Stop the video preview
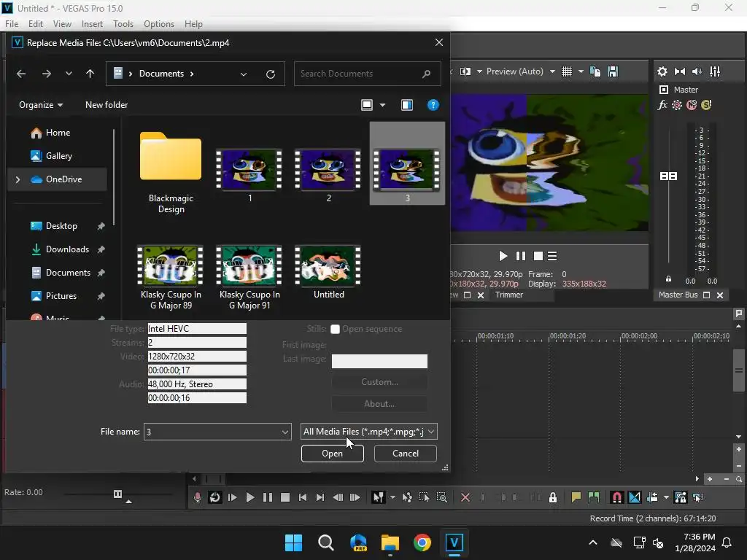Screen dimensions: 747x560 click(538, 256)
